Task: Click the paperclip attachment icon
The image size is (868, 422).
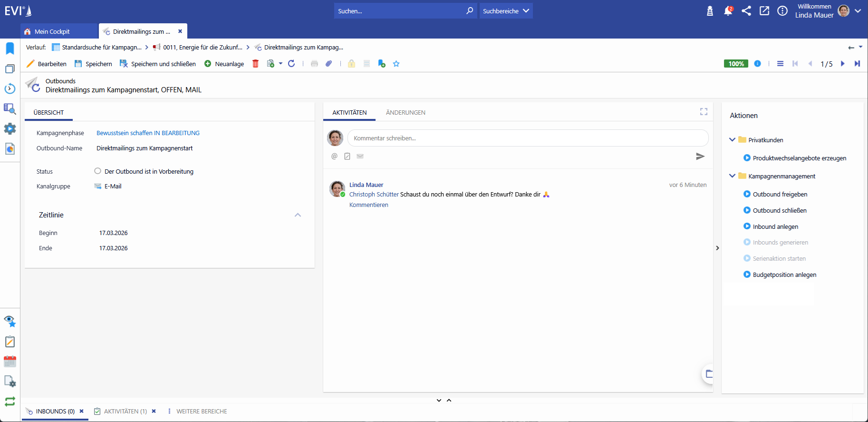Action: coord(328,64)
